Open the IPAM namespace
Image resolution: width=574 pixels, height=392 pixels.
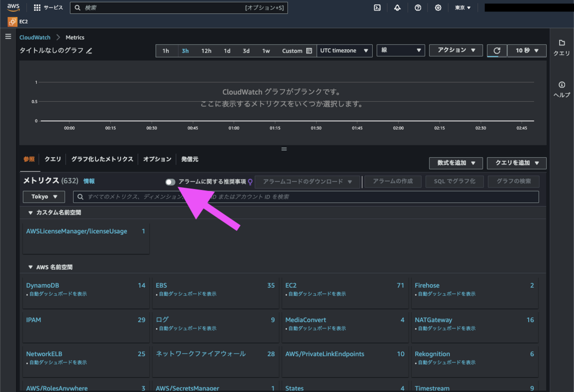33,320
